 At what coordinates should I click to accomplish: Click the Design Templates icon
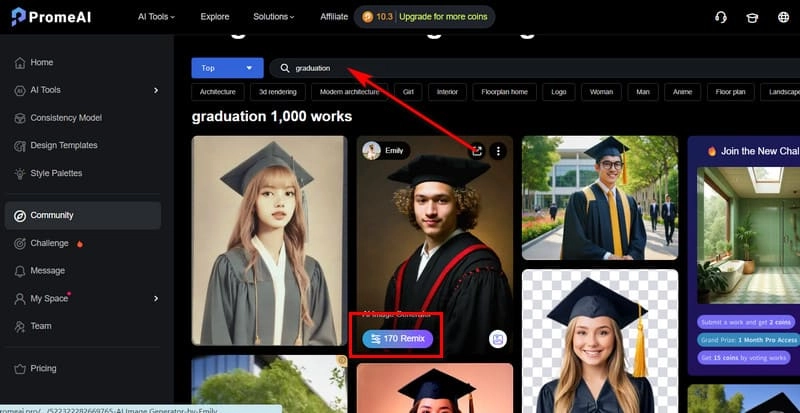pos(20,146)
